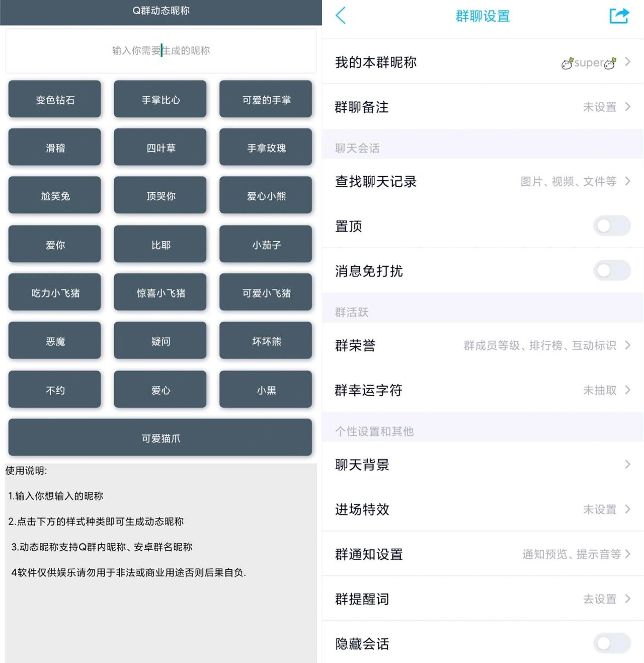Open 我的本群昵称 via its chevron
644x663 pixels.
point(627,62)
